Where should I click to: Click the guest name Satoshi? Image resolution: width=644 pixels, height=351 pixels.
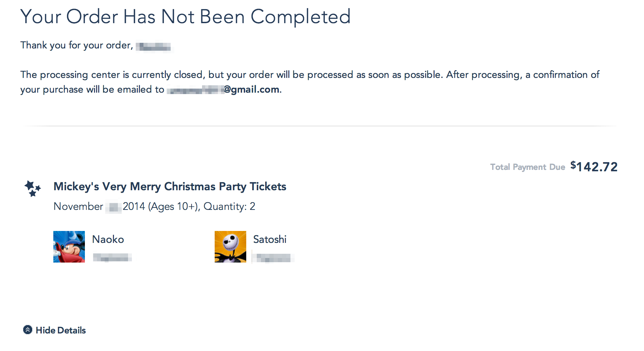(270, 239)
